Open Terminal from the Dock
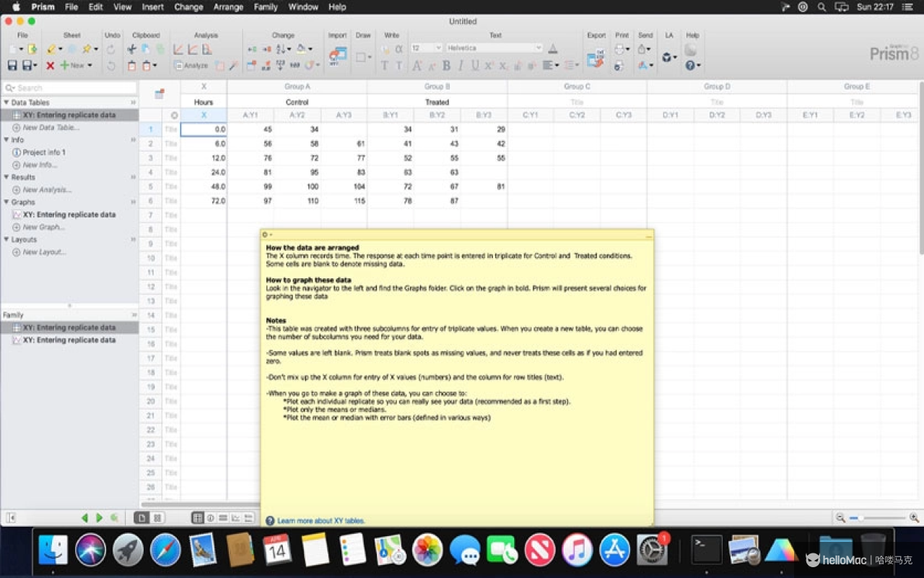 coord(707,550)
